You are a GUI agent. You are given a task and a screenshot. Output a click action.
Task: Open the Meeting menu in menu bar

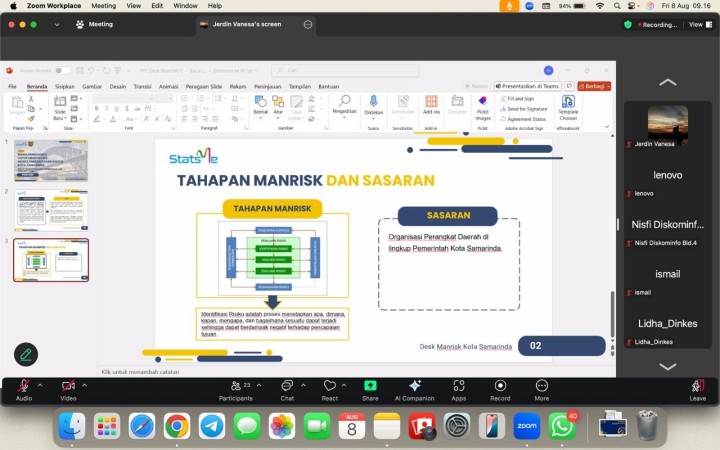tap(104, 6)
